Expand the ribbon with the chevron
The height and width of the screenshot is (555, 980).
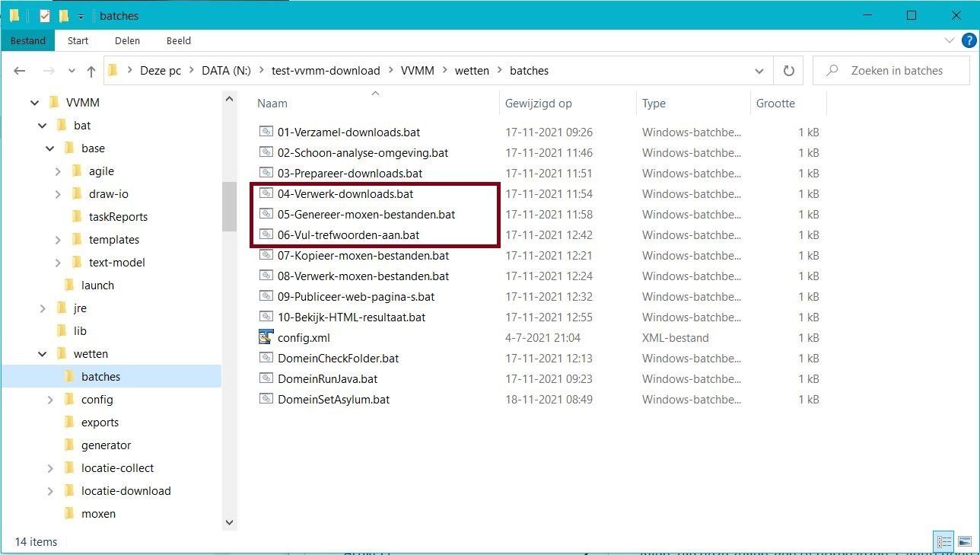point(950,40)
